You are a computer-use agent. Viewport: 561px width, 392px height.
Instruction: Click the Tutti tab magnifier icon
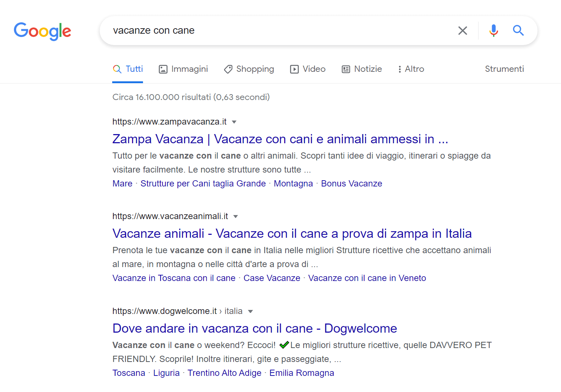[x=117, y=69]
